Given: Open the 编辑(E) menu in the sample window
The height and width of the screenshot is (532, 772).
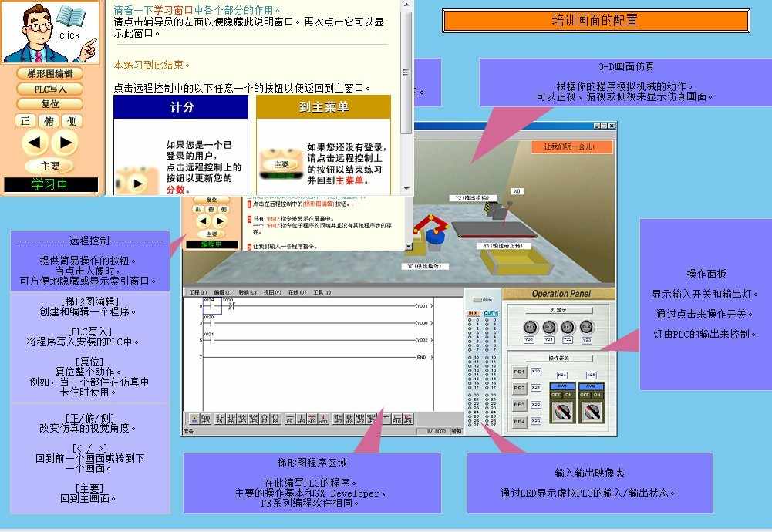Looking at the screenshot, I should 223,292.
